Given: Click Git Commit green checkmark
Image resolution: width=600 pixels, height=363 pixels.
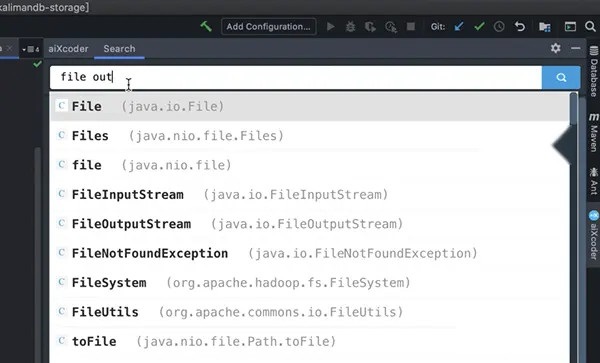Looking at the screenshot, I should click(479, 26).
